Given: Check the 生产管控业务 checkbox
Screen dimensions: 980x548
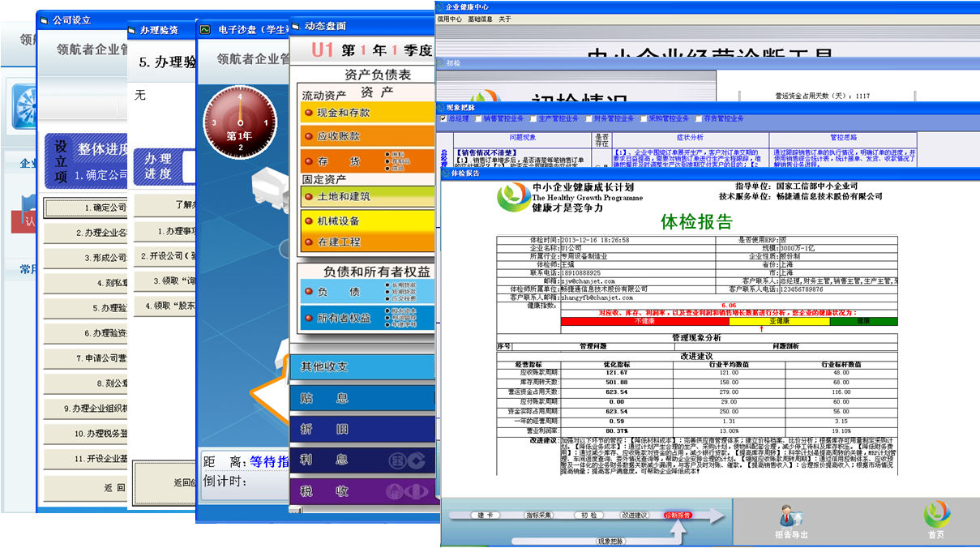Looking at the screenshot, I should pyautogui.click(x=533, y=118).
